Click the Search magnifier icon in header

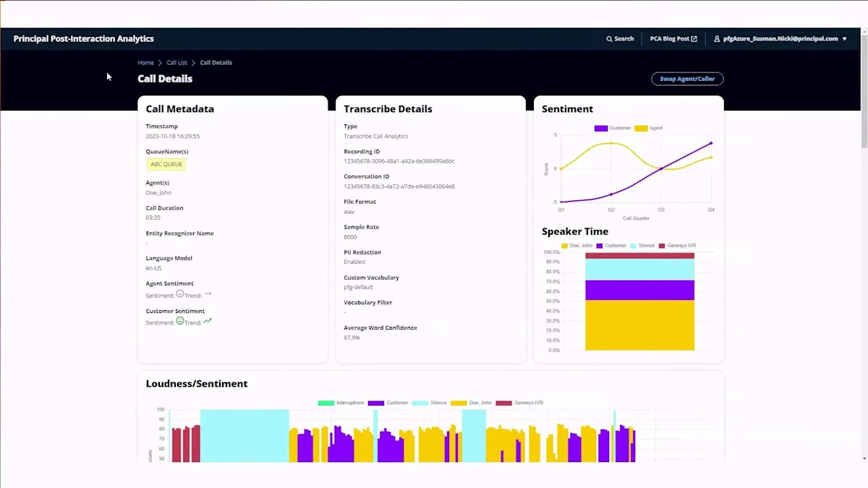click(609, 39)
